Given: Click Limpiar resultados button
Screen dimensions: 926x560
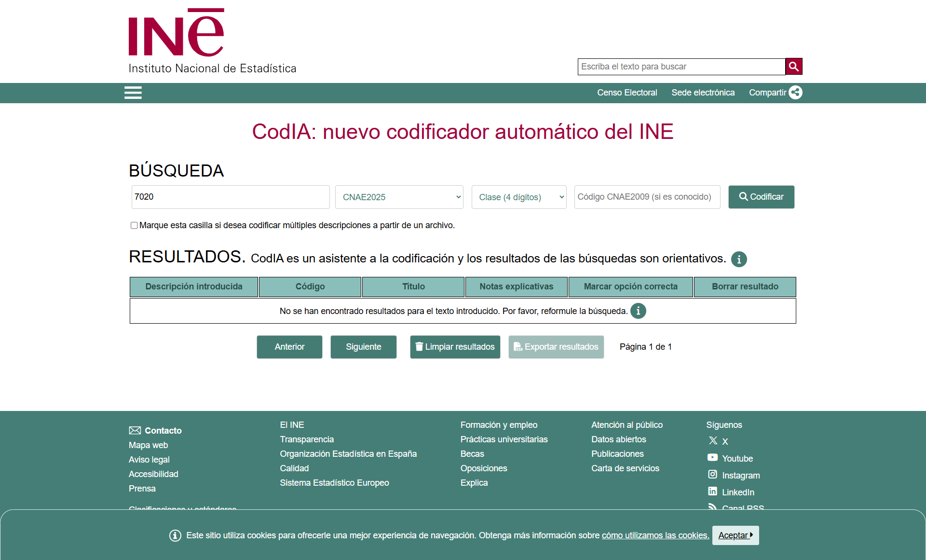Looking at the screenshot, I should tap(455, 347).
